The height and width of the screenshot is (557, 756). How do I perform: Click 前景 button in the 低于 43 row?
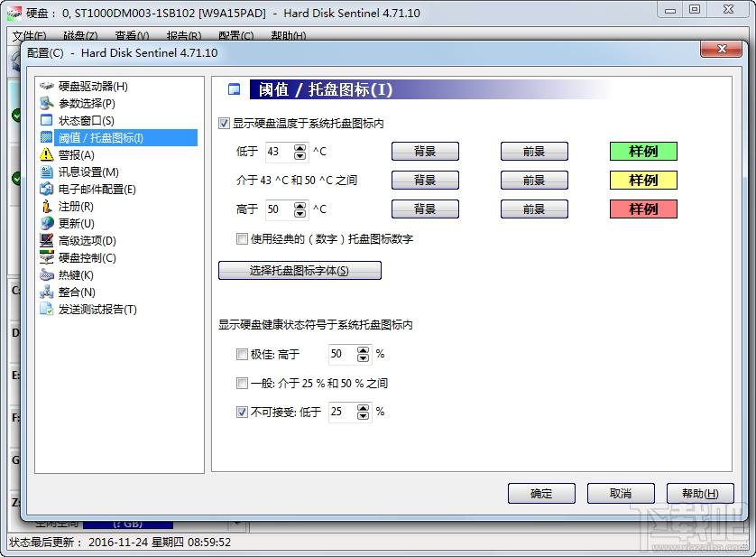pyautogui.click(x=534, y=152)
